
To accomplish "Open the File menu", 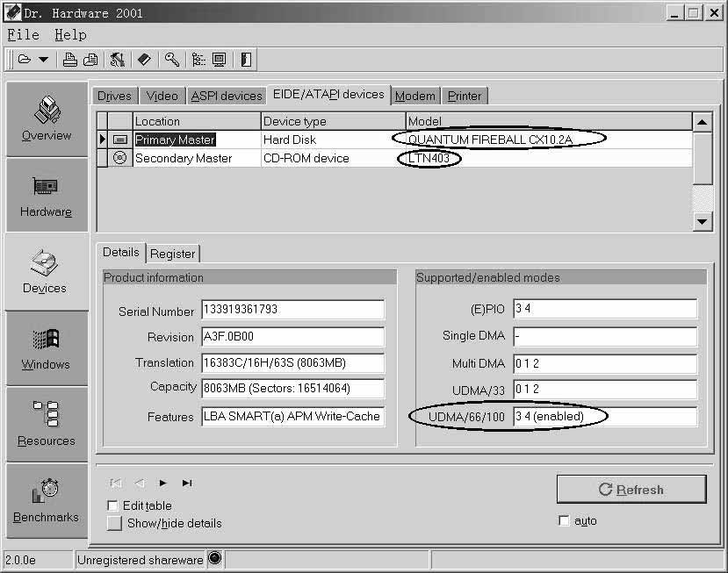I will tap(23, 35).
